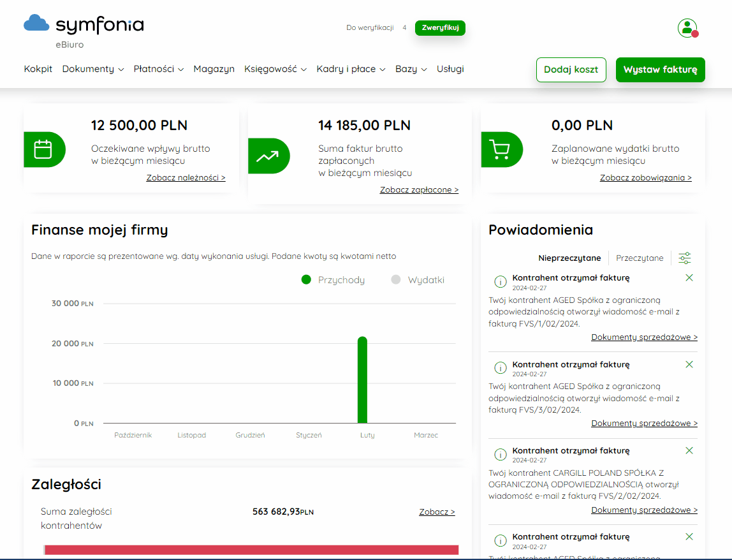
Task: Click the green Luty bar in the chart
Action: coord(362,379)
